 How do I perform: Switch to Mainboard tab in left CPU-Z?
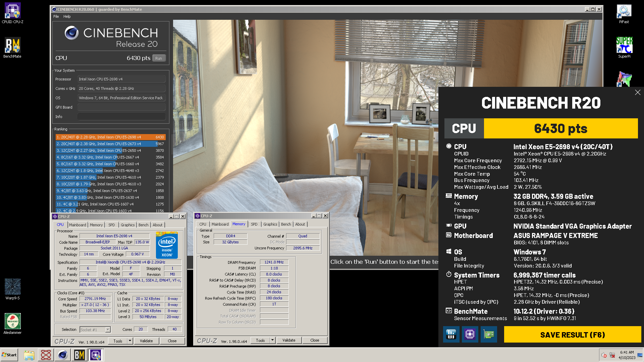click(77, 225)
